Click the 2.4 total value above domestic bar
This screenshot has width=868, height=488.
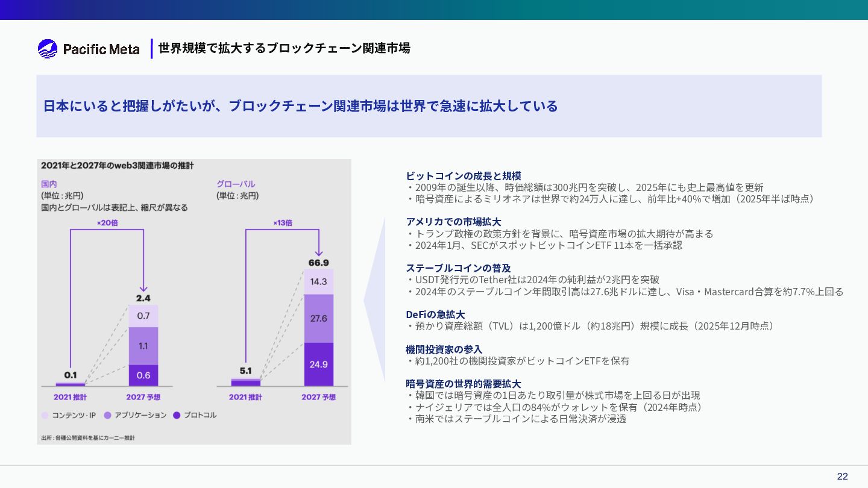[x=143, y=298]
